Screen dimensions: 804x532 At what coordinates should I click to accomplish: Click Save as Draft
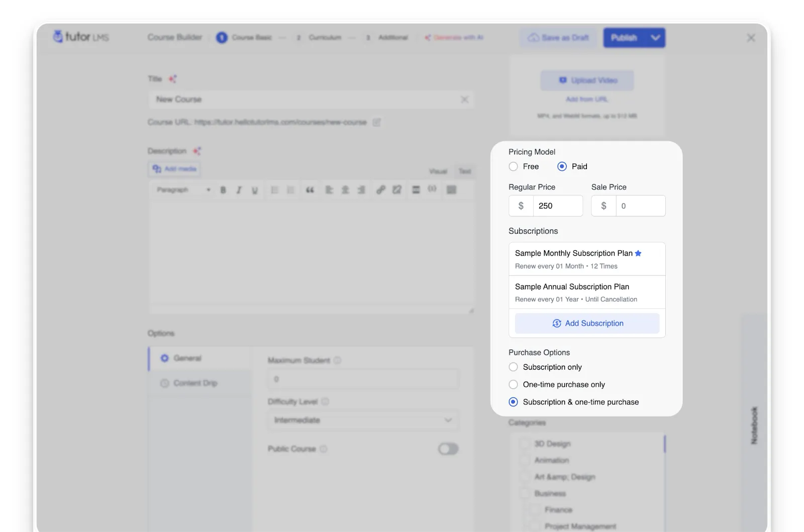click(558, 37)
